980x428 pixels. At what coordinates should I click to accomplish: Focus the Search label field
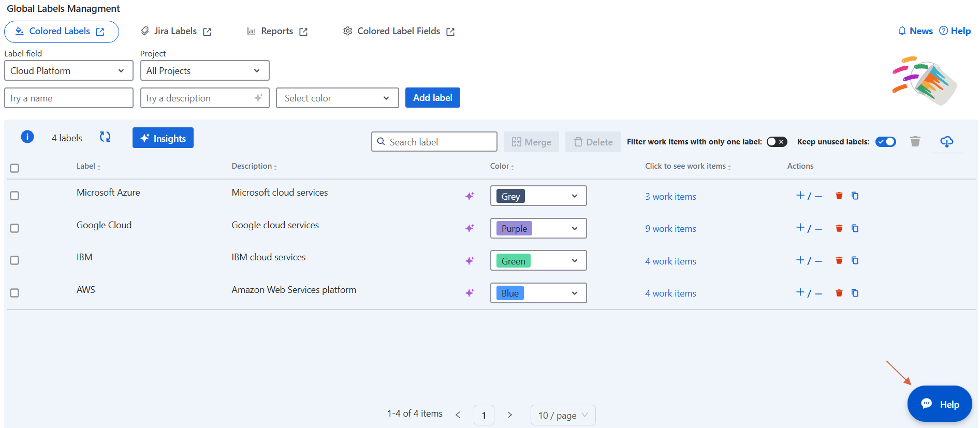[x=434, y=141]
